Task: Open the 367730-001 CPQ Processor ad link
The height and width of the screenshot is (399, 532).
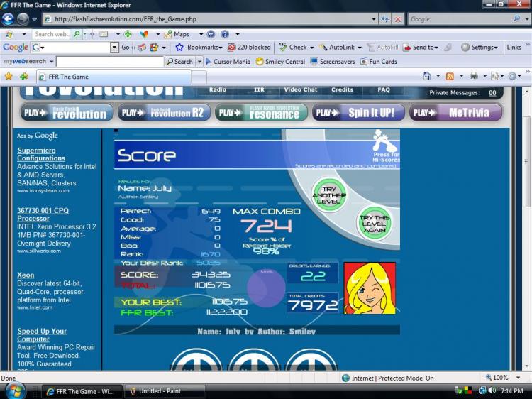Action: (x=43, y=214)
